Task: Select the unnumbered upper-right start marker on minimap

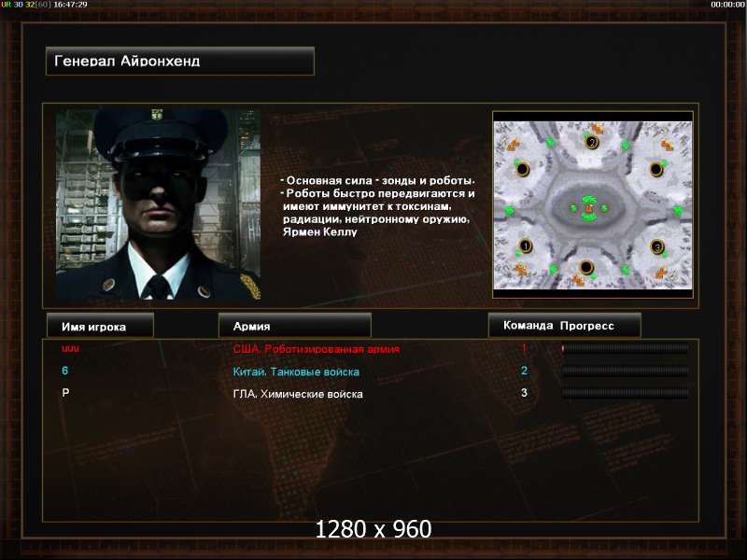Action: pos(656,169)
